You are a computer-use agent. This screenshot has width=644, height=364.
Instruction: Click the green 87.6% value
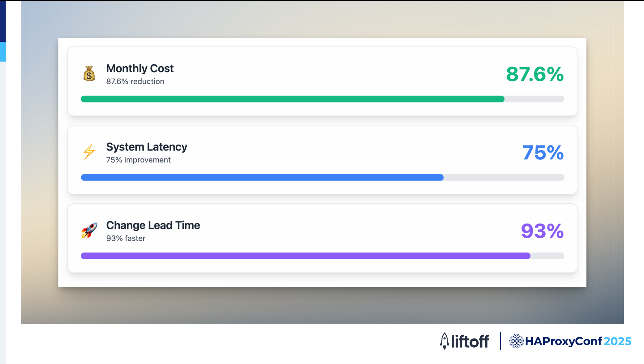tap(535, 74)
